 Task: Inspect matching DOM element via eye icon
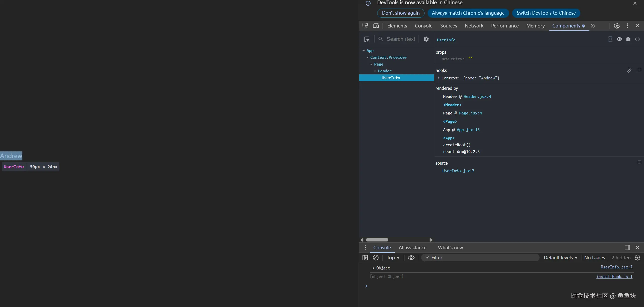[619, 39]
